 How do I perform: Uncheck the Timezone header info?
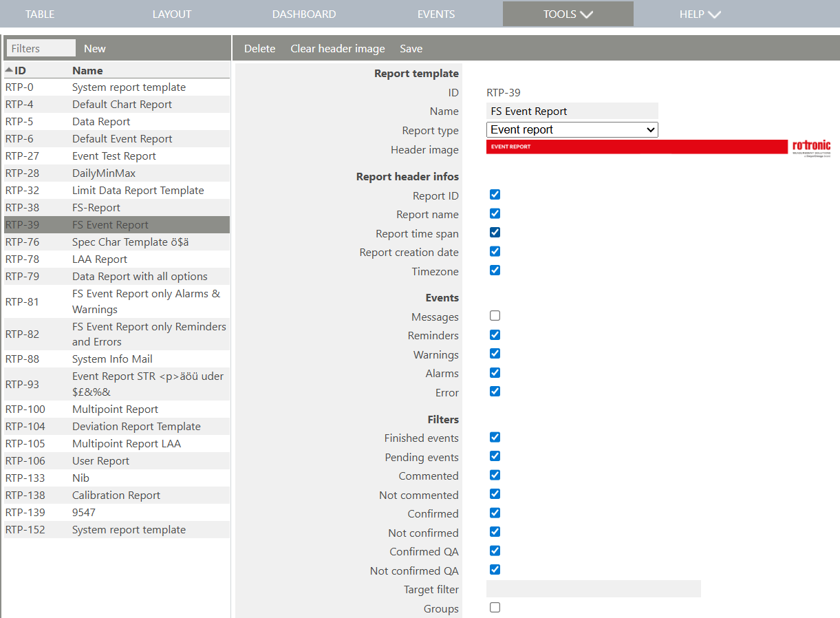[495, 270]
